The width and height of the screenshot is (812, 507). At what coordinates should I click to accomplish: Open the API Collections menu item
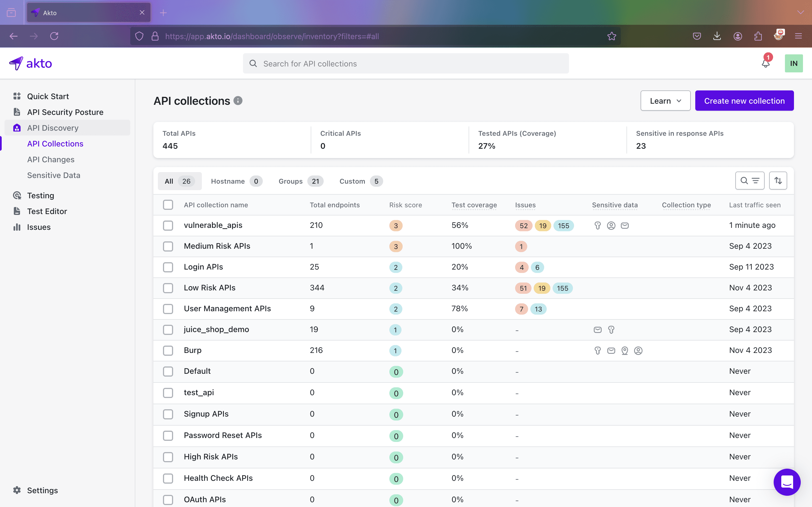click(55, 144)
